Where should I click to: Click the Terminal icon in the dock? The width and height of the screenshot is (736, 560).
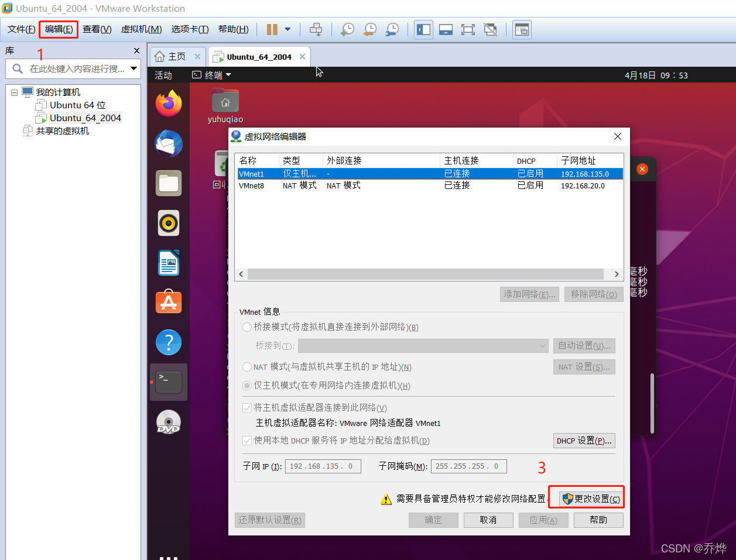169,382
